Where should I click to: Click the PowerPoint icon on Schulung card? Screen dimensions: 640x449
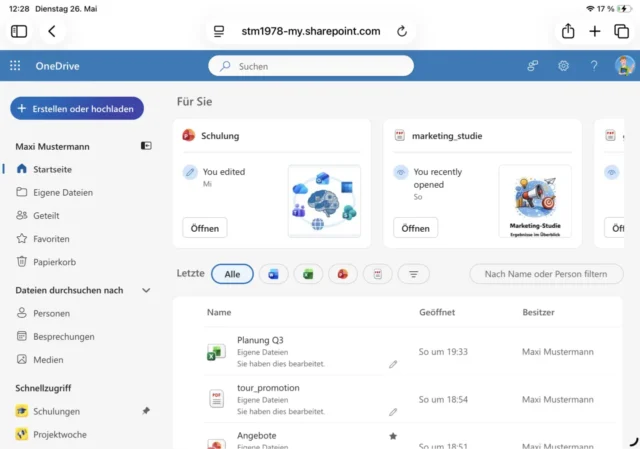point(189,135)
